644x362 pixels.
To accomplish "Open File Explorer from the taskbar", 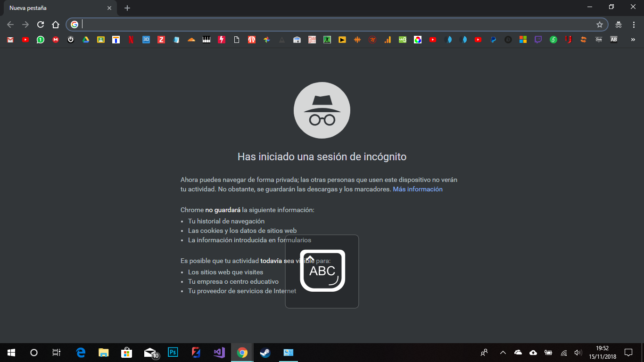I will point(104,353).
